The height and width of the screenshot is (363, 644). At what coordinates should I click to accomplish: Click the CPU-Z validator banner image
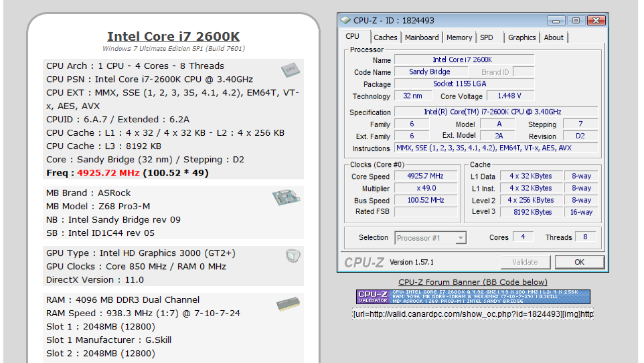[x=473, y=297]
